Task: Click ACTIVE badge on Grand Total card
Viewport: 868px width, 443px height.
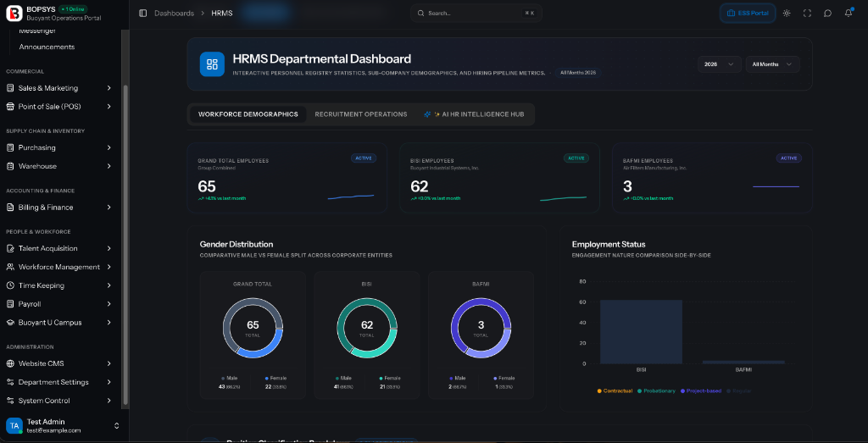Action: pos(364,158)
